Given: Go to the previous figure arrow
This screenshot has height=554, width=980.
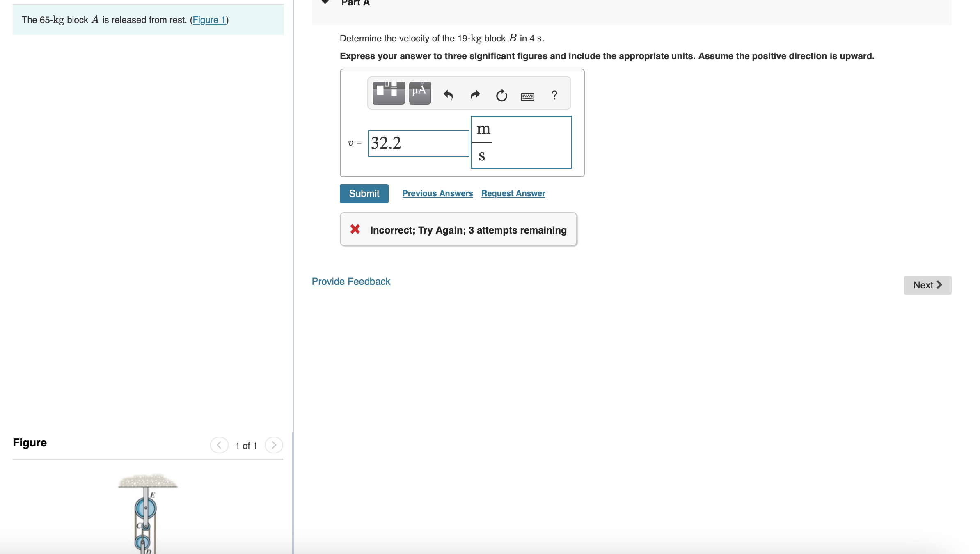Looking at the screenshot, I should [x=219, y=445].
